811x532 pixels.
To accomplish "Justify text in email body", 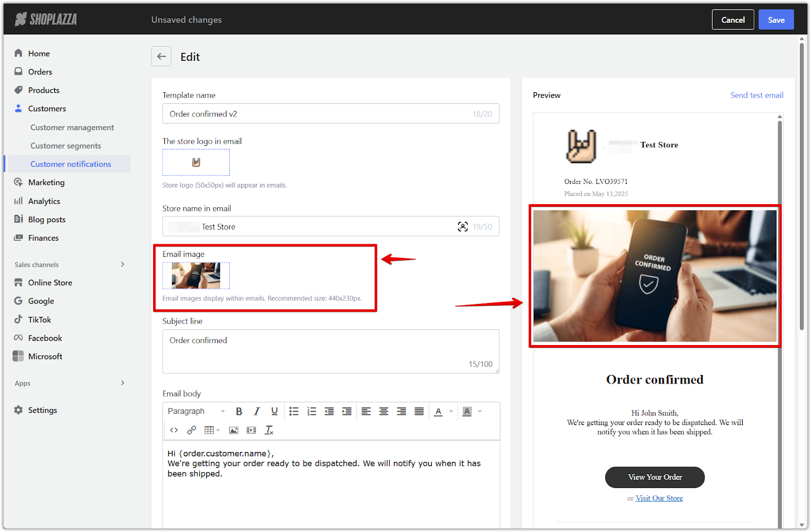I will tap(419, 411).
